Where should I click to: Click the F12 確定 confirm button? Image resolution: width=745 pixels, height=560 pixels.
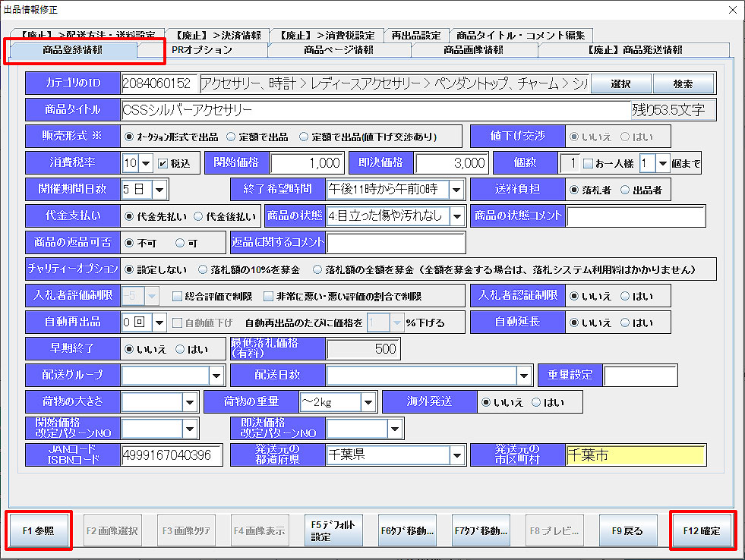[x=703, y=530]
